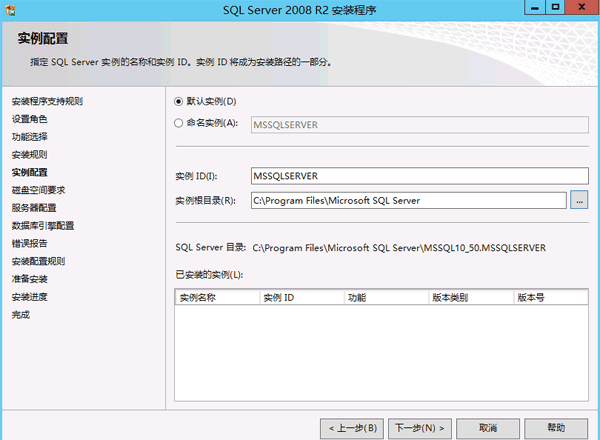This screenshot has height=440, width=600.
Task: Select the 错误报告 step in the sidebar
Action: tap(29, 243)
